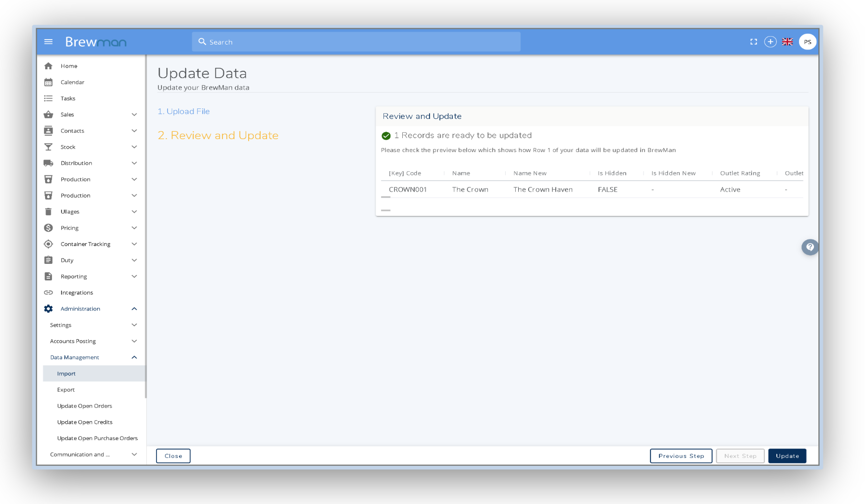
Task: Click the floating help question icon
Action: tap(810, 247)
